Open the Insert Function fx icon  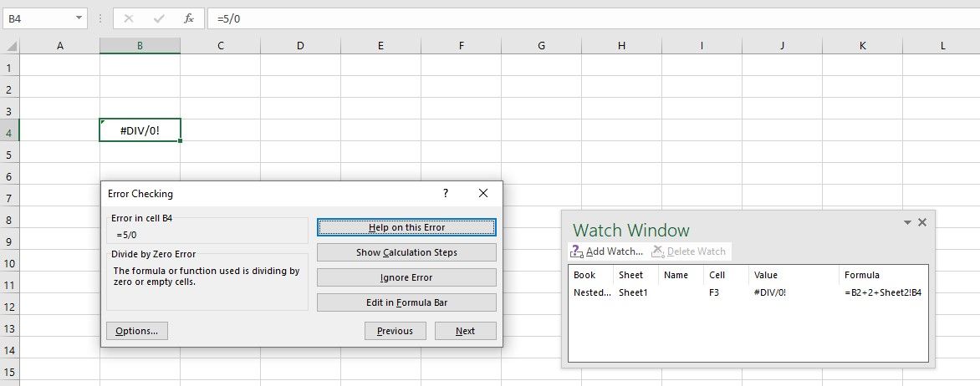[189, 18]
